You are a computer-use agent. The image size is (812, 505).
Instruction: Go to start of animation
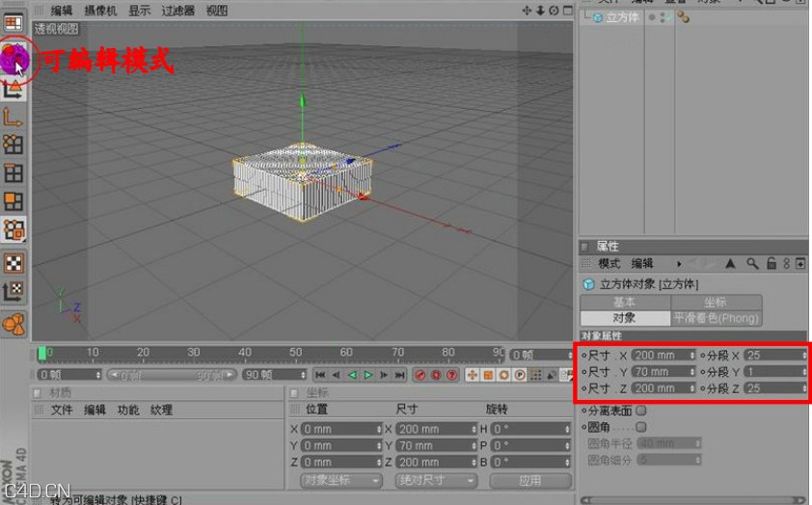point(320,375)
